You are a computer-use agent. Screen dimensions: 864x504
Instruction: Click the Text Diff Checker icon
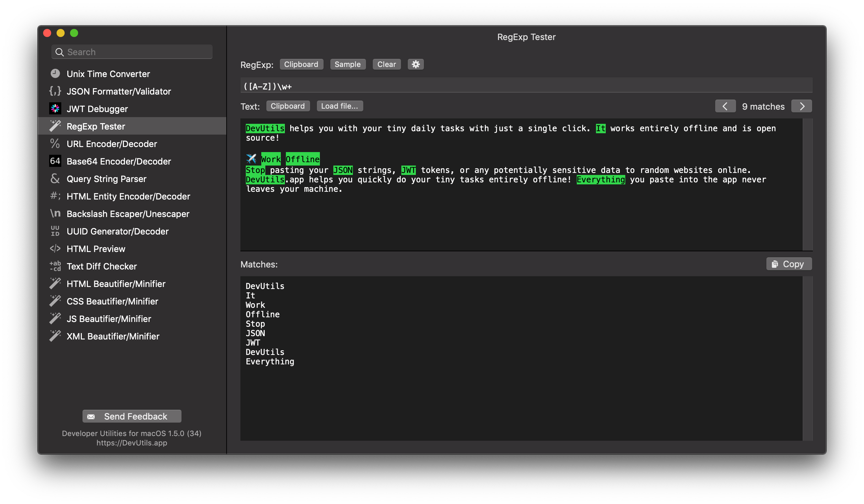55,266
